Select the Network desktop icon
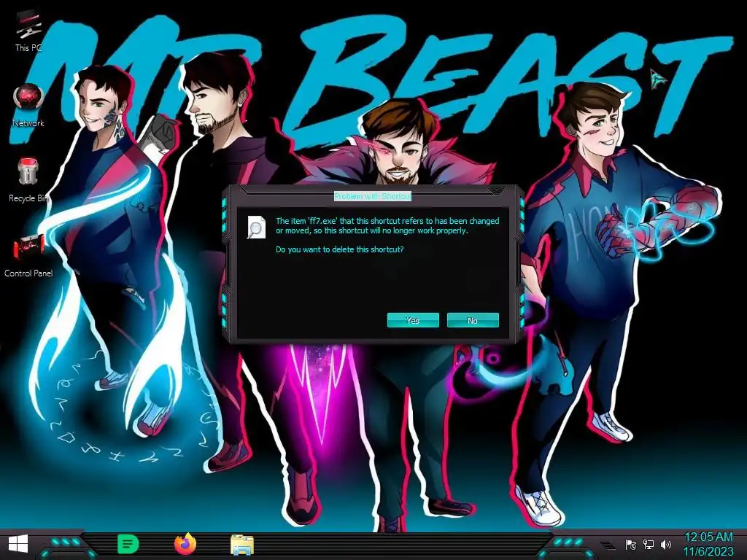This screenshot has height=560, width=747. (x=28, y=106)
